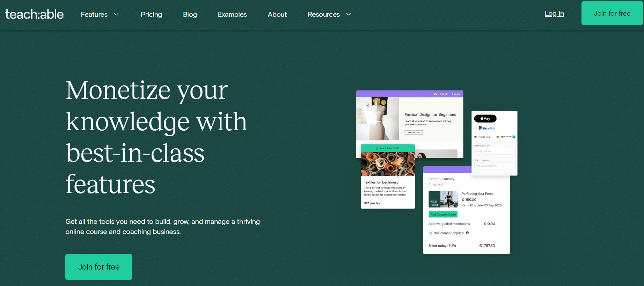The image size is (644, 286).
Task: Click the €1,597.00 price text
Action: coord(469,200)
